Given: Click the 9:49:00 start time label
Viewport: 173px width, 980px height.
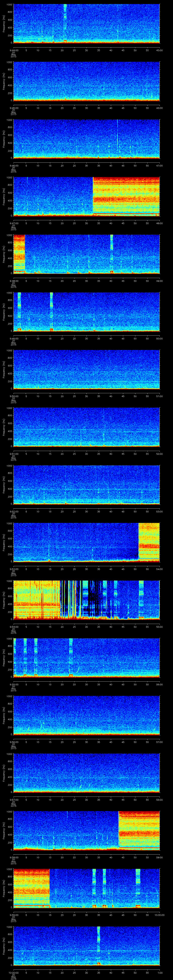Looking at the screenshot, I should [14, 339].
